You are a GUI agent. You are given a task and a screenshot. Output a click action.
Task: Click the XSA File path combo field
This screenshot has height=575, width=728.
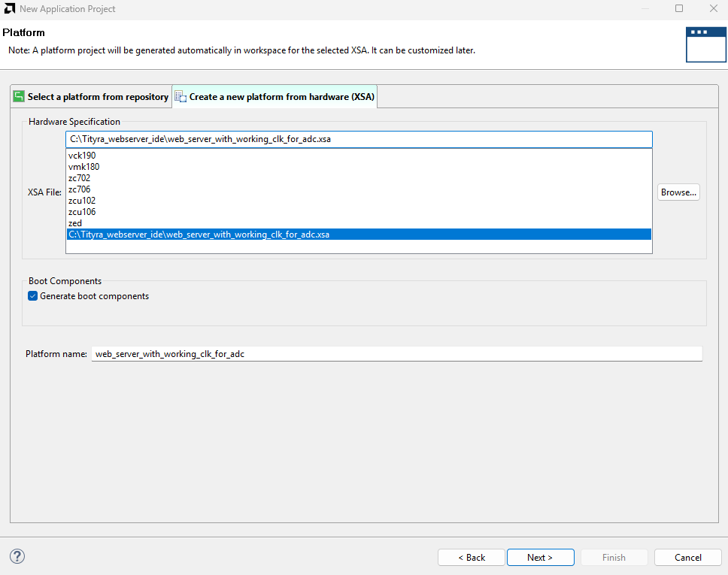click(x=358, y=139)
